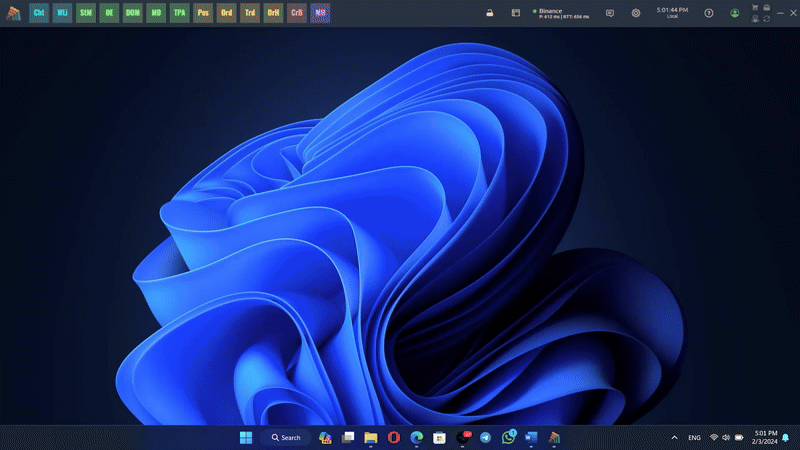Screen dimensions: 800x450
Task: Toggle the unlock padlock icon
Action: (489, 13)
